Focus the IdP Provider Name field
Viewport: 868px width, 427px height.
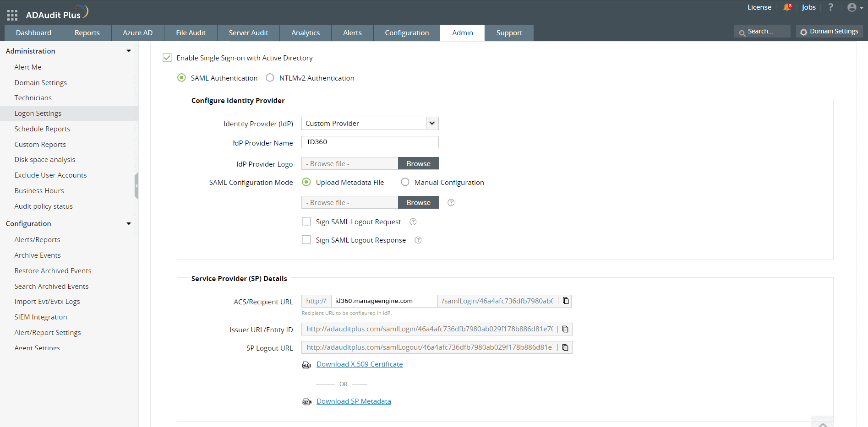point(370,142)
